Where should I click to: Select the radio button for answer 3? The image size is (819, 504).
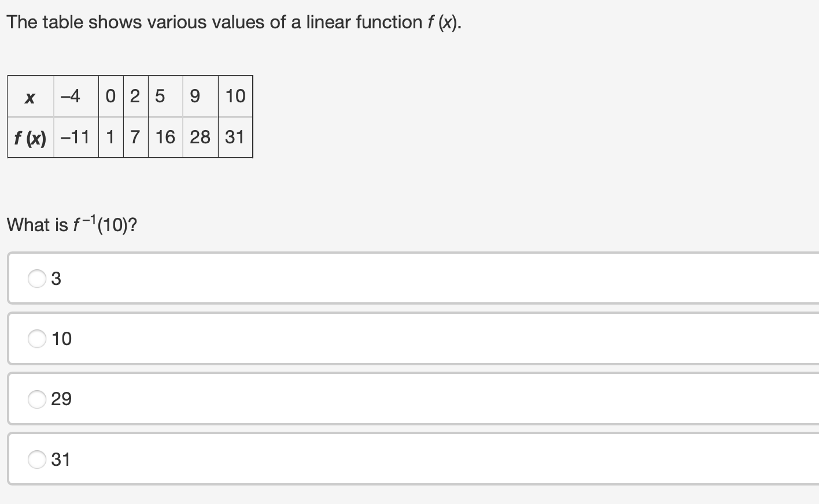[37, 279]
